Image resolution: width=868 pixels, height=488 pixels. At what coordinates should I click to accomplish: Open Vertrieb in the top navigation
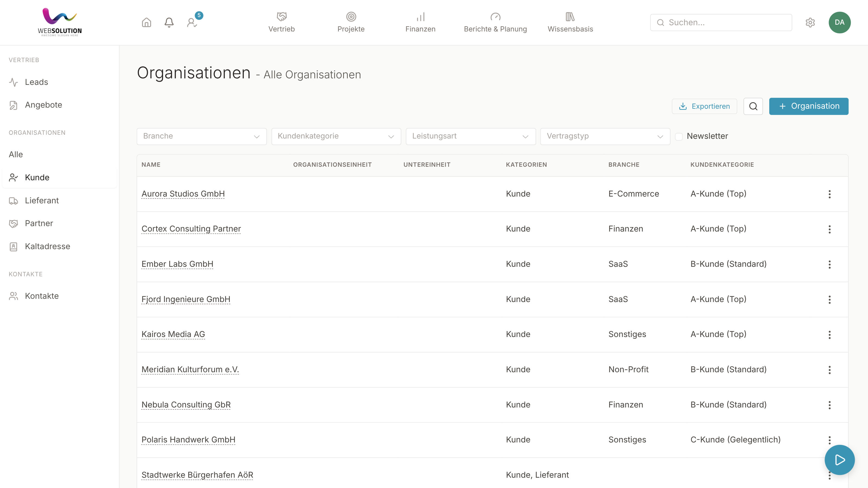pos(281,22)
